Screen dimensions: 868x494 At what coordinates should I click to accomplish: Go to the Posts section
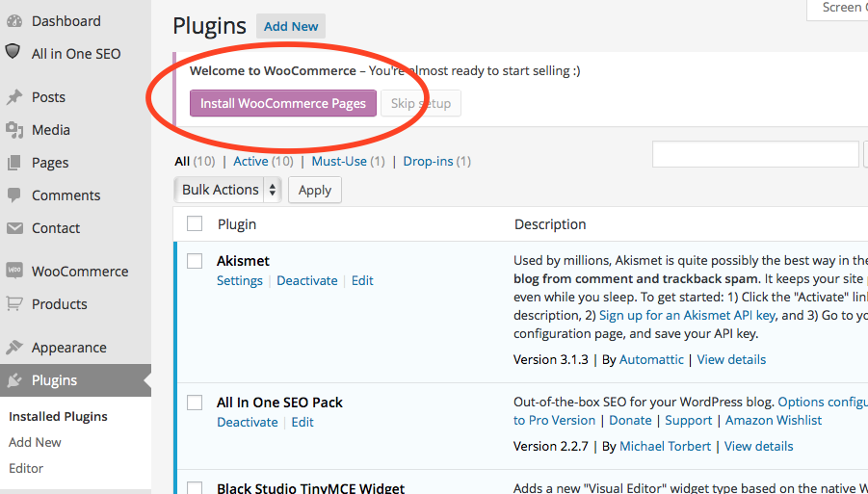tap(48, 97)
